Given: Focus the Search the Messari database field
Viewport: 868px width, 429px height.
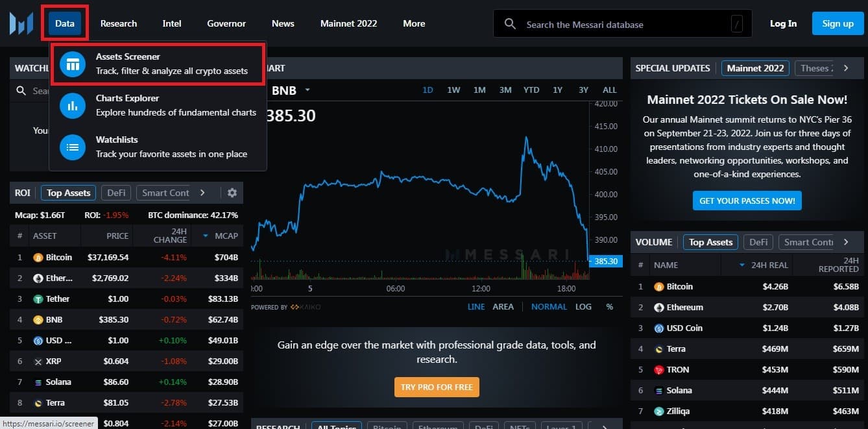Looking at the screenshot, I should point(623,24).
